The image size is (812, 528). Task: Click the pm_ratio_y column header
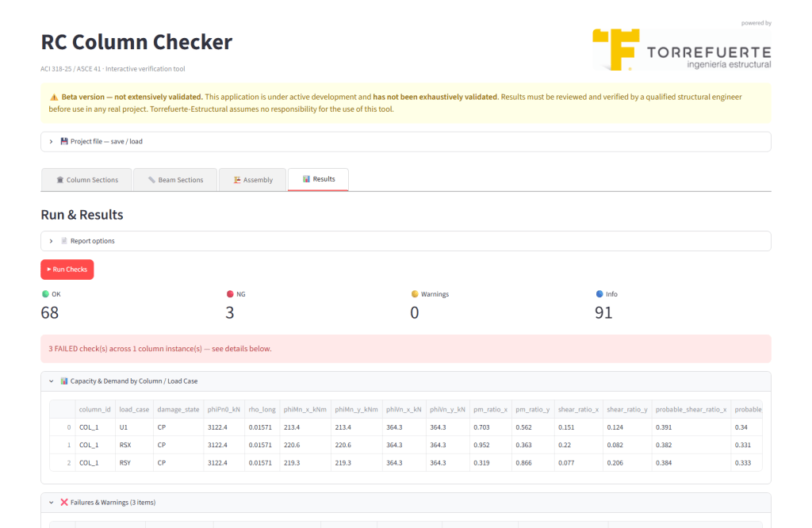click(x=533, y=409)
